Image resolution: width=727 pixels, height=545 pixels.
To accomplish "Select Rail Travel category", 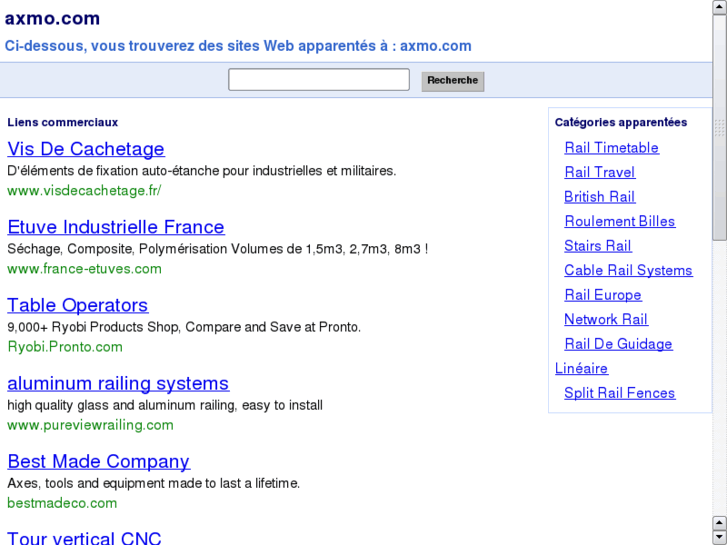I will click(599, 173).
